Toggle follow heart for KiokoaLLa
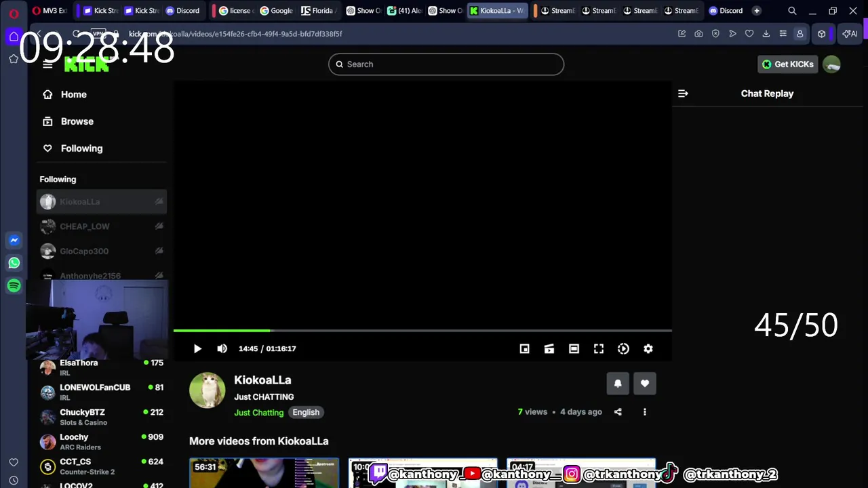The image size is (868, 488). 645,384
